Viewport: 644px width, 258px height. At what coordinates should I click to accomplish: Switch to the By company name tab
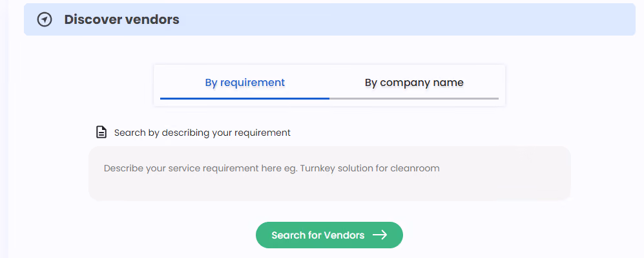414,83
